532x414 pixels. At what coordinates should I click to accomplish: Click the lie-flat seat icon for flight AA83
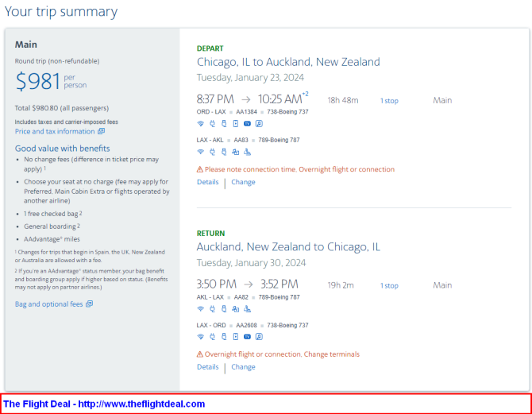click(247, 152)
